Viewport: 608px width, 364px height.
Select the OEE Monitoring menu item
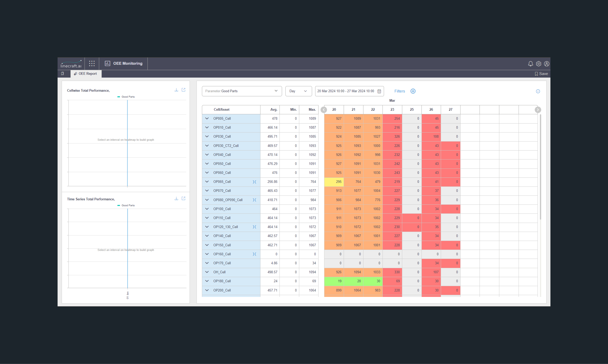click(124, 63)
